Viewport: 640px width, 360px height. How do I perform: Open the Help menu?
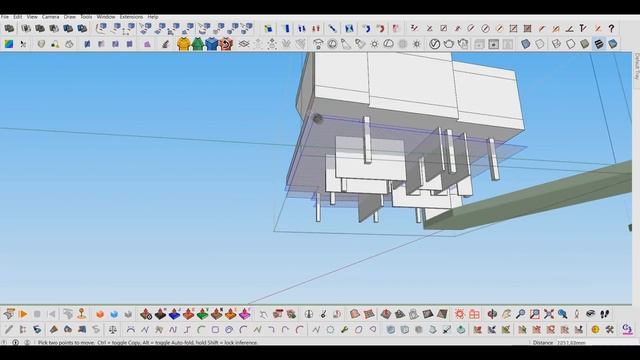(x=153, y=17)
